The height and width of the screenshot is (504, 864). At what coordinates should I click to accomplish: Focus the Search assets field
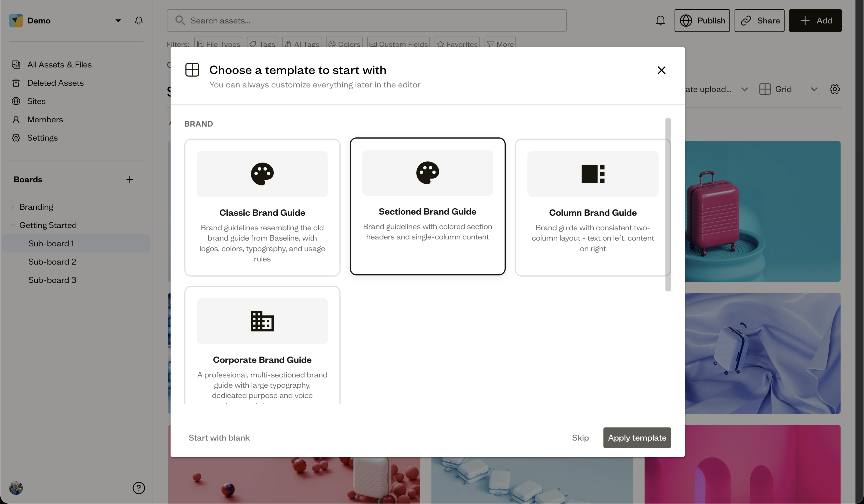pyautogui.click(x=367, y=21)
